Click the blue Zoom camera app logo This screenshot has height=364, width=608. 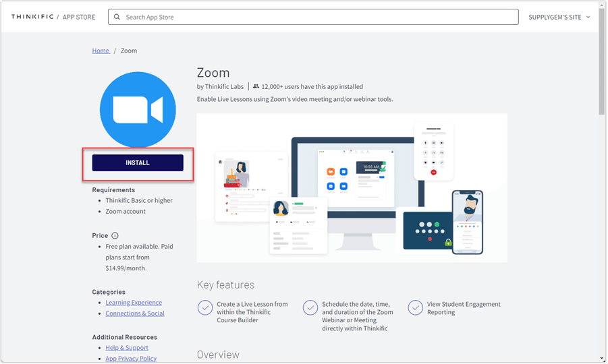138,110
